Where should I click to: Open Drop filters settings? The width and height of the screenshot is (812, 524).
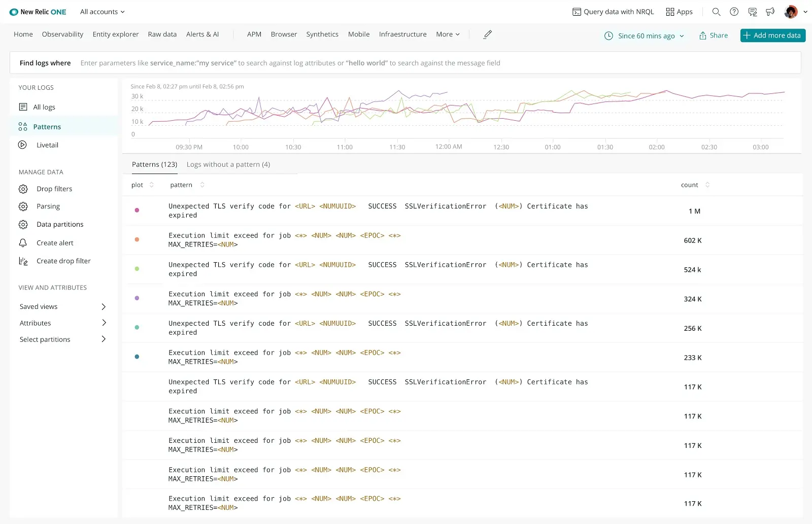tap(54, 188)
